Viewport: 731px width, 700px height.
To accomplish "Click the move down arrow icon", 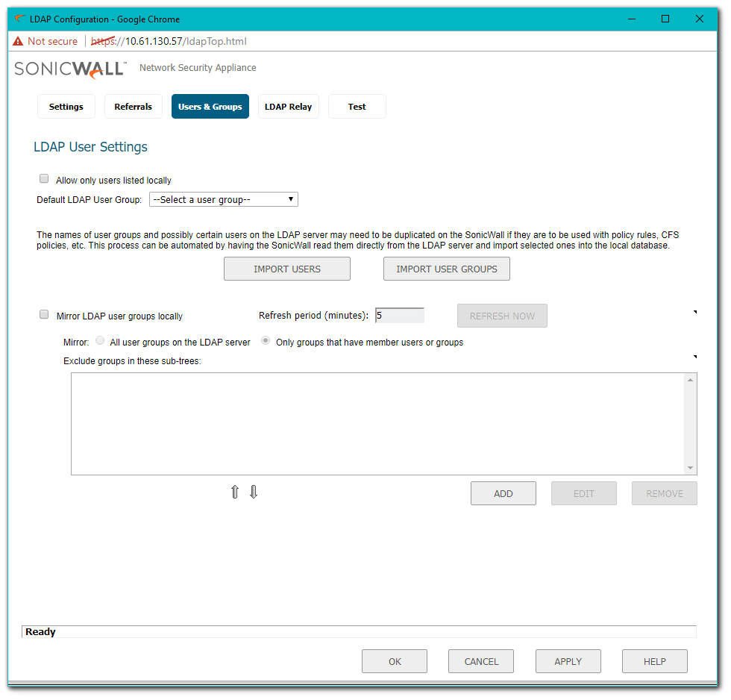I will (254, 492).
